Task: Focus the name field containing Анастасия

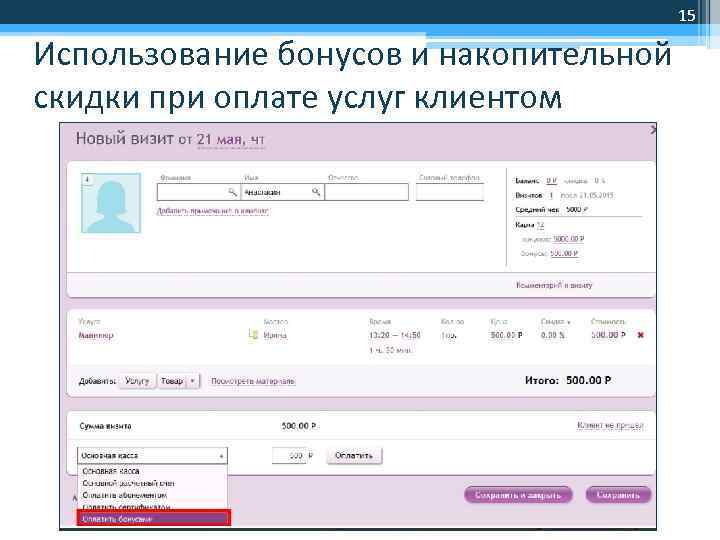Action: coord(282,192)
